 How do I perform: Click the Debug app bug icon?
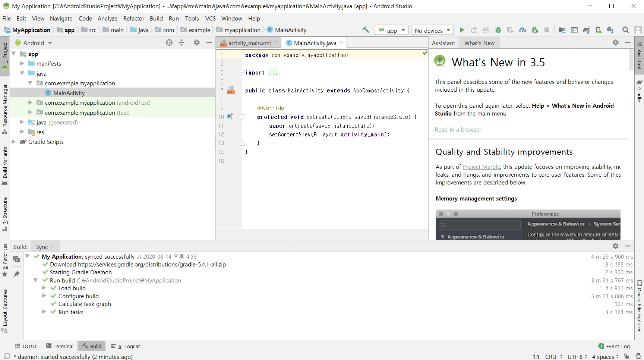(498, 30)
